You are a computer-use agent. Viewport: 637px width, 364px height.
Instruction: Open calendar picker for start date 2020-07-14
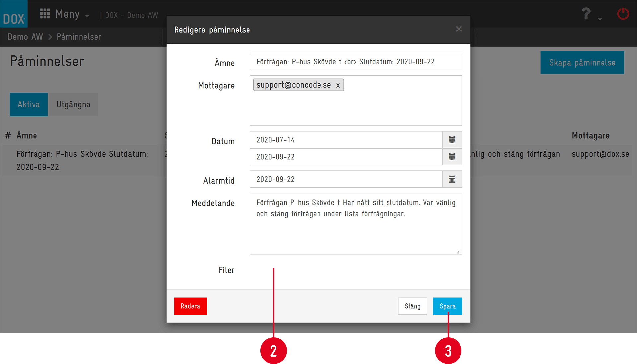(452, 140)
